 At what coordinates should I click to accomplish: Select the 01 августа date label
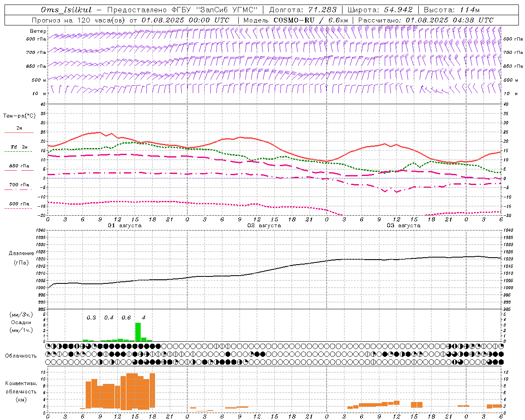[125, 226]
